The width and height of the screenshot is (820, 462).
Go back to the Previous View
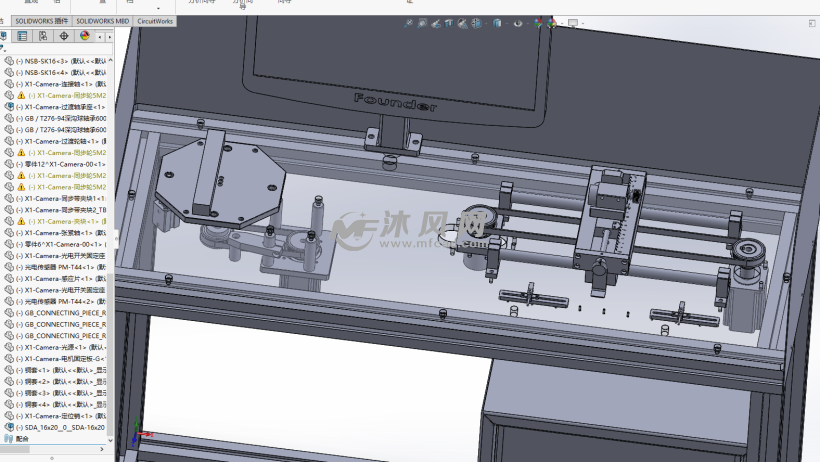[x=436, y=23]
